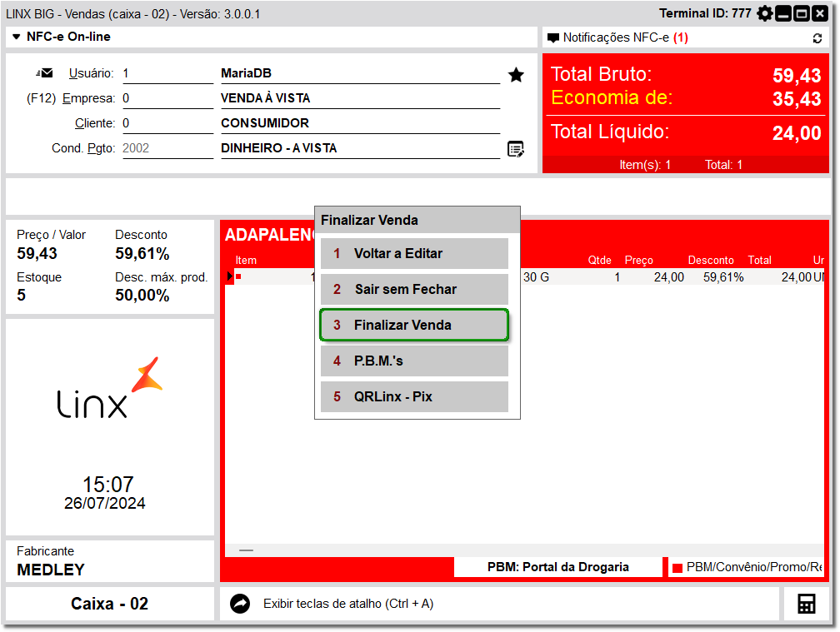Viewport: 840px width, 632px height.
Task: Click the Total Bruto value 59,43
Action: click(797, 76)
